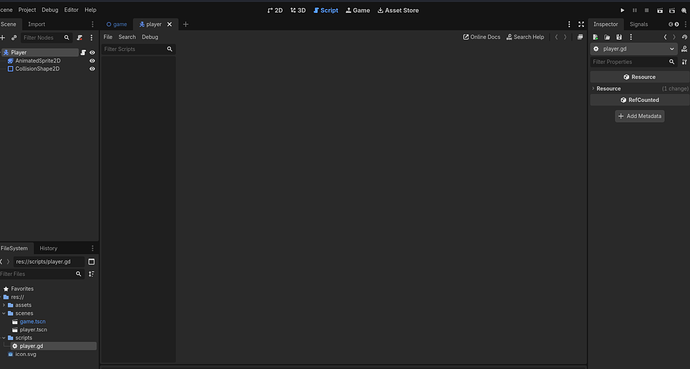Switch to the Scene dock tab
The width and height of the screenshot is (690, 369).
pyautogui.click(x=8, y=24)
